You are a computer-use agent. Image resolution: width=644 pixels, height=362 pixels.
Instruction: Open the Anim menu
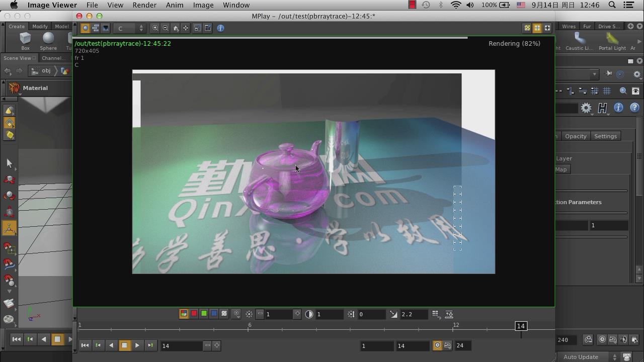tap(175, 5)
